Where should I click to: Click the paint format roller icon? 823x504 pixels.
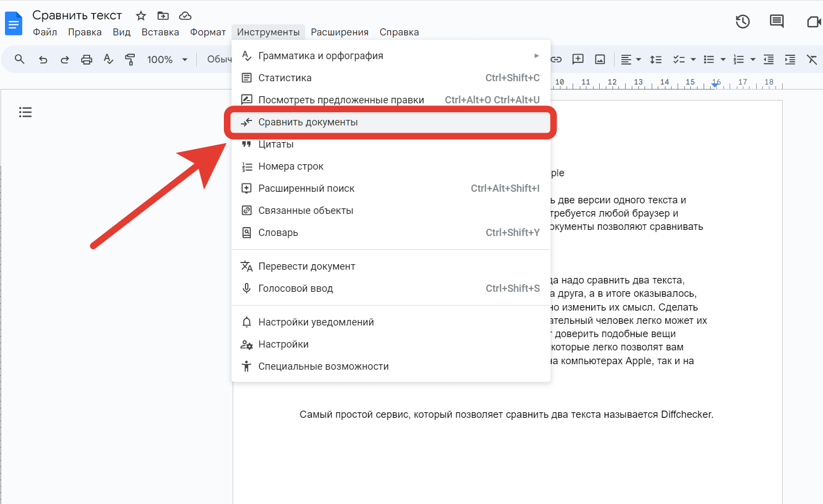(130, 60)
